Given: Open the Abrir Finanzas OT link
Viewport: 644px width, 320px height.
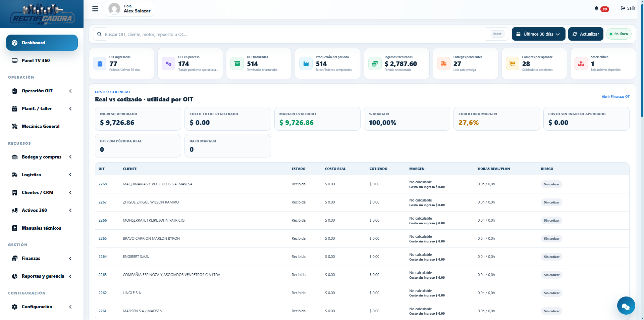Looking at the screenshot, I should pos(615,97).
